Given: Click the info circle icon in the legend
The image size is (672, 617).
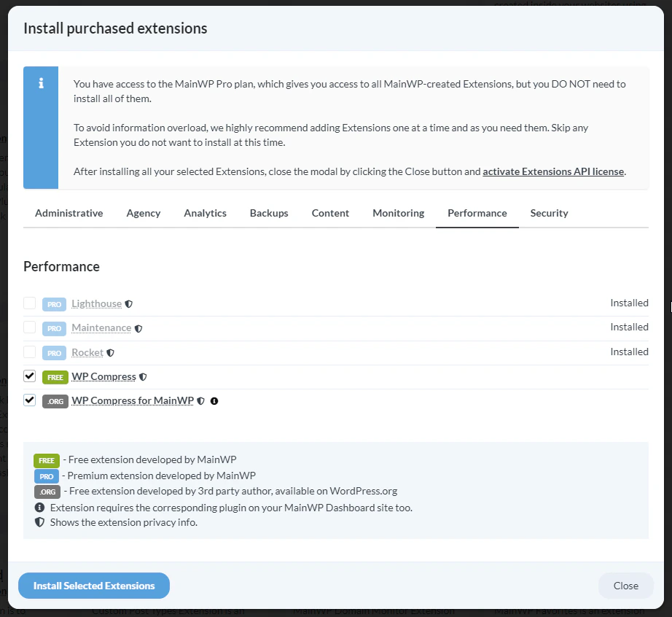Looking at the screenshot, I should [39, 508].
